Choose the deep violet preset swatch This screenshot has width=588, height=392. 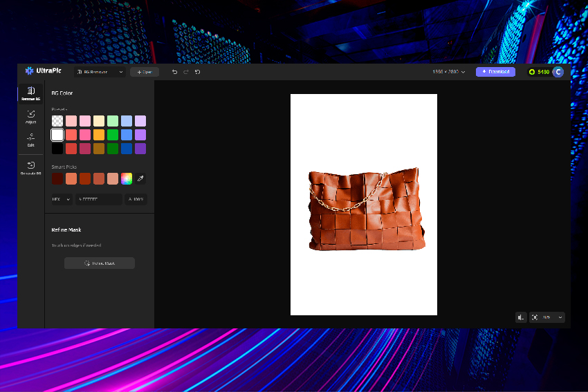tap(140, 149)
